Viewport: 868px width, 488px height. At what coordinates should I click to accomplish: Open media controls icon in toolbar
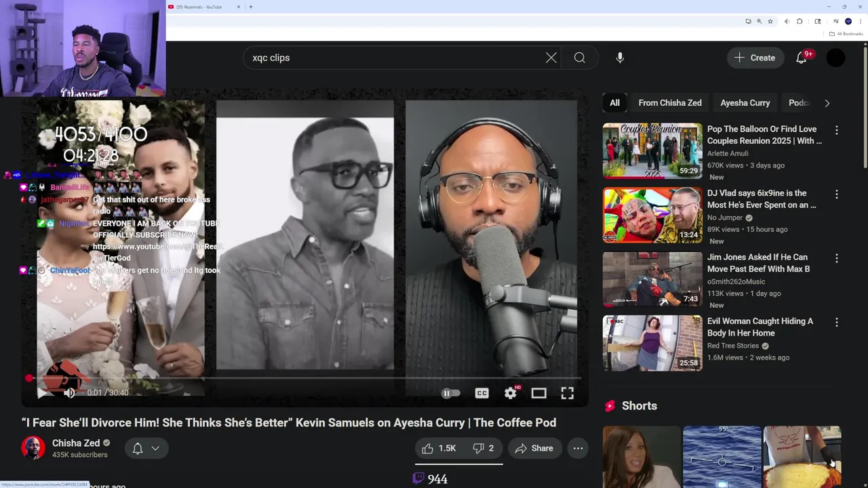pyautogui.click(x=836, y=21)
